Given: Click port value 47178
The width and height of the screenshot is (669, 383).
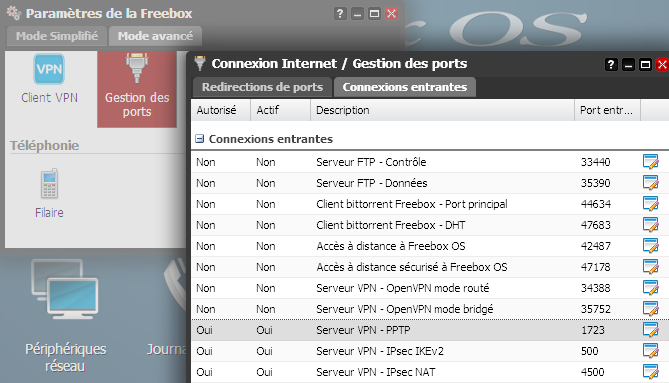Looking at the screenshot, I should point(596,267).
